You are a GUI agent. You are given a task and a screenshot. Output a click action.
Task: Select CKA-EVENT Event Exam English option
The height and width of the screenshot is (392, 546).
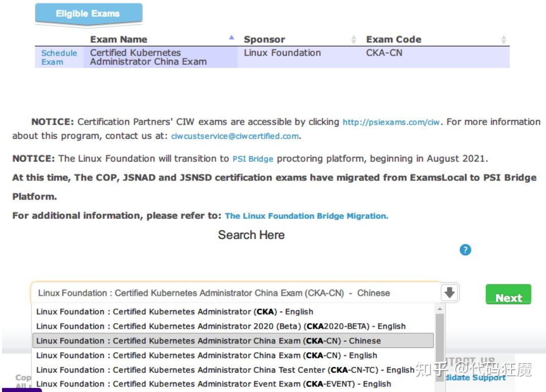[214, 384]
